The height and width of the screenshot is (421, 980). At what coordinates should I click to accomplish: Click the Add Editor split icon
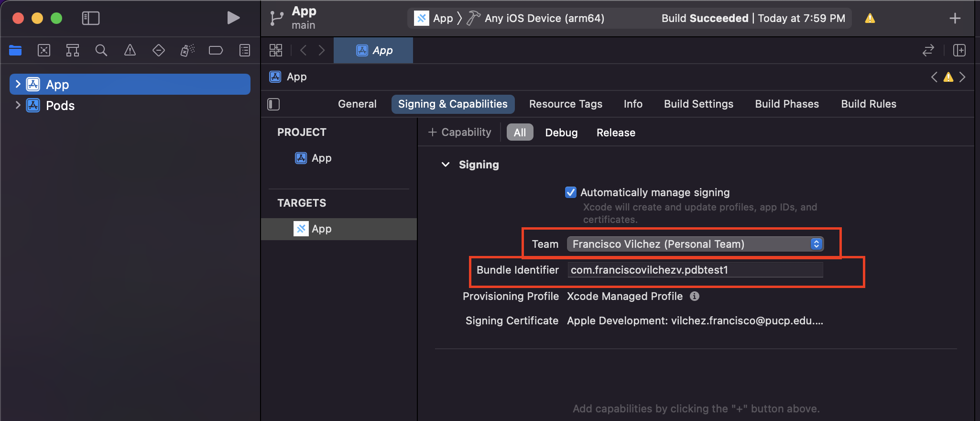tap(959, 50)
